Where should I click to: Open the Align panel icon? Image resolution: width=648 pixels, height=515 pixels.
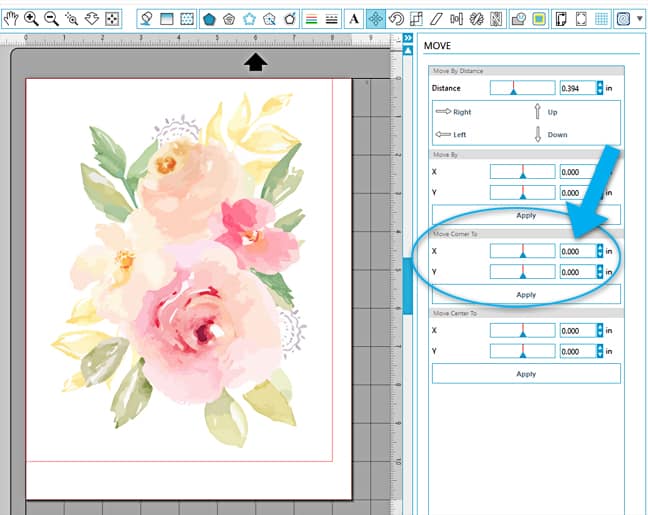pos(456,19)
